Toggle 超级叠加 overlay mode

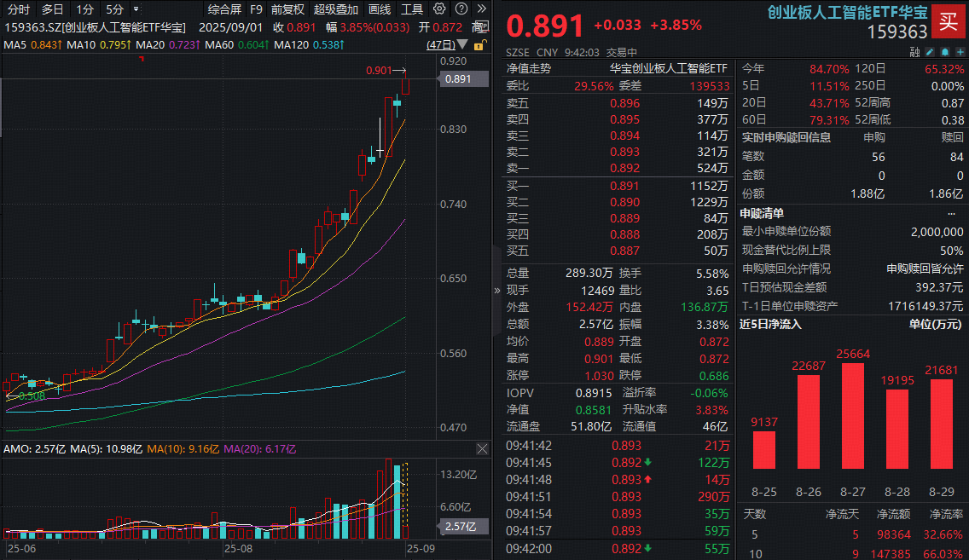(x=335, y=9)
